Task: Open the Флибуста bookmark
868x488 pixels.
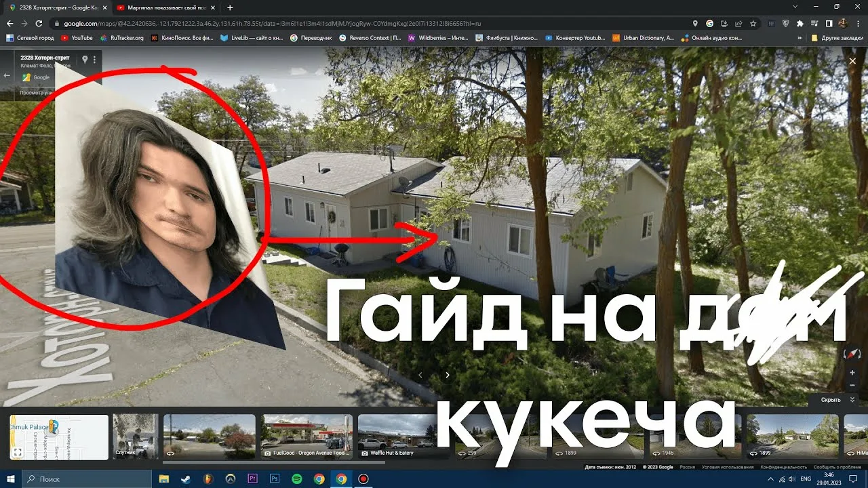Action: [507, 38]
